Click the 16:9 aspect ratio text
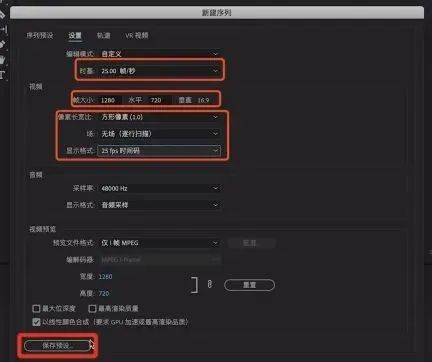Screen dimensions: 432x362 point(203,100)
